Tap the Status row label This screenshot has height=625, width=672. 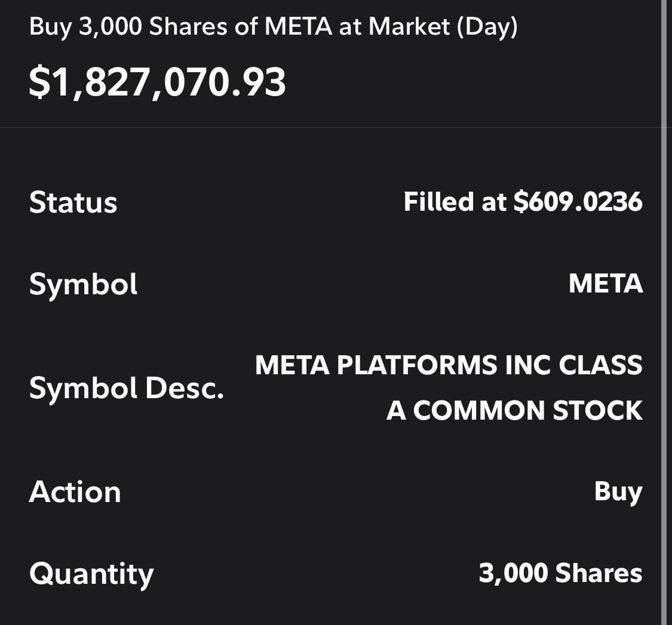click(x=73, y=202)
